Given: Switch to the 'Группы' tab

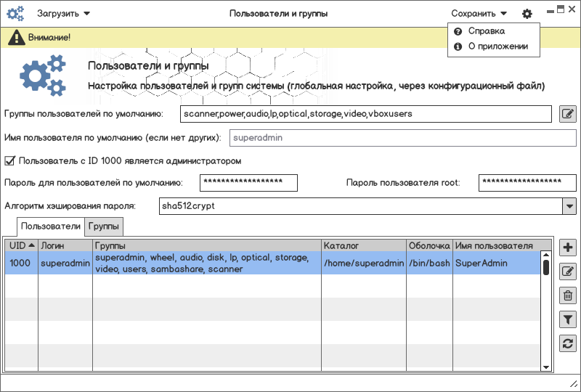Looking at the screenshot, I should pyautogui.click(x=105, y=226).
